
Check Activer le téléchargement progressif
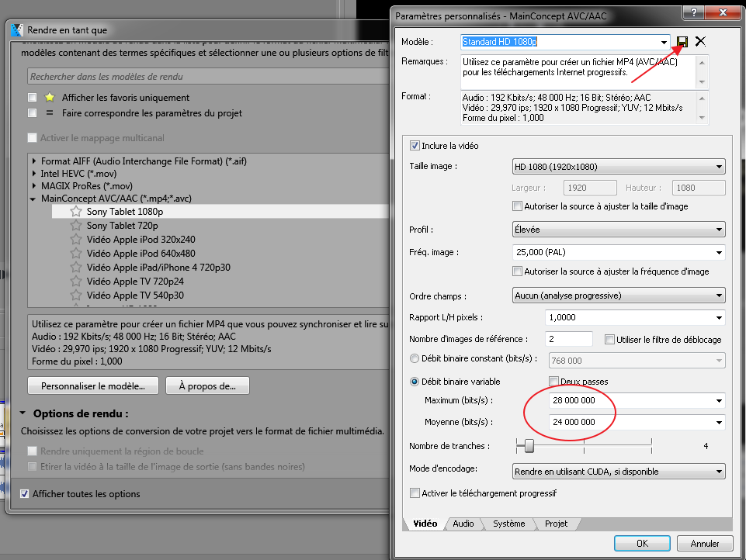(415, 493)
